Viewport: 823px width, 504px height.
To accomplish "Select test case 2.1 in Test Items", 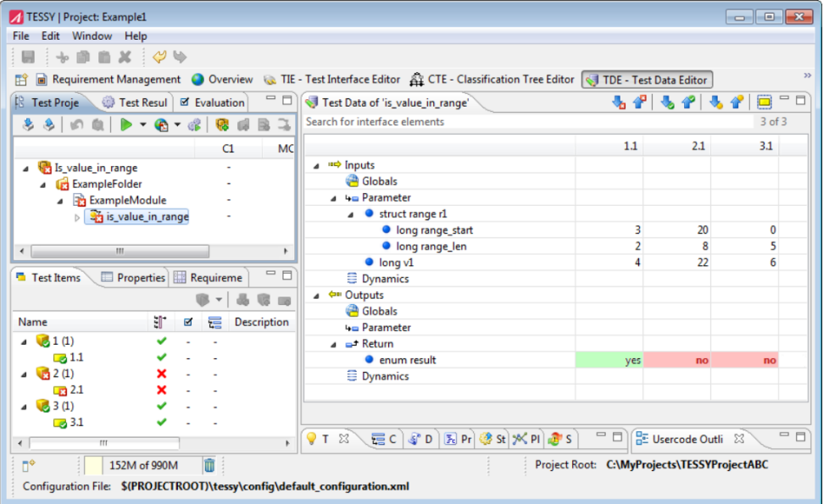I will [76, 390].
